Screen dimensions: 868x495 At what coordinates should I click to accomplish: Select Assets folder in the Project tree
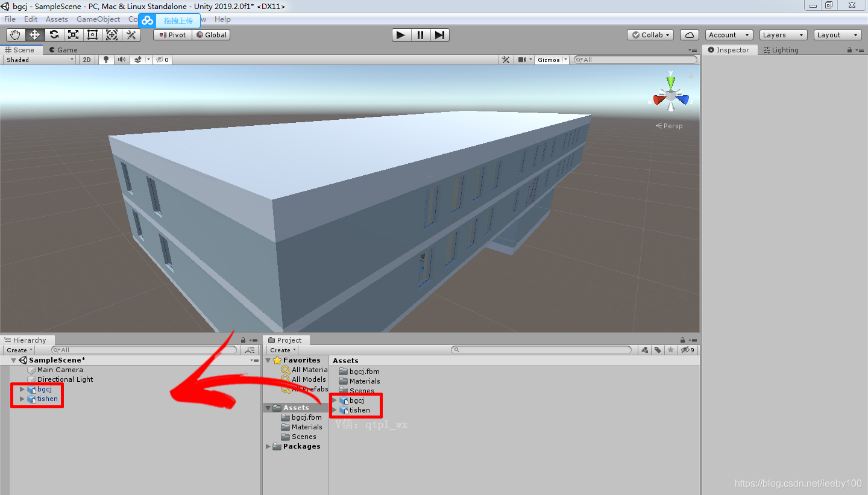(x=296, y=408)
